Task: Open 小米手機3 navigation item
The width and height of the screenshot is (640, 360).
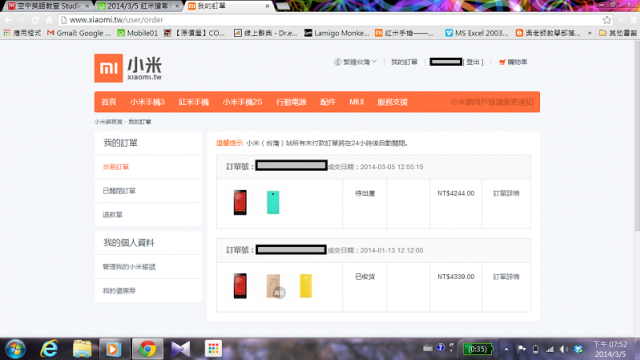Action: (147, 102)
